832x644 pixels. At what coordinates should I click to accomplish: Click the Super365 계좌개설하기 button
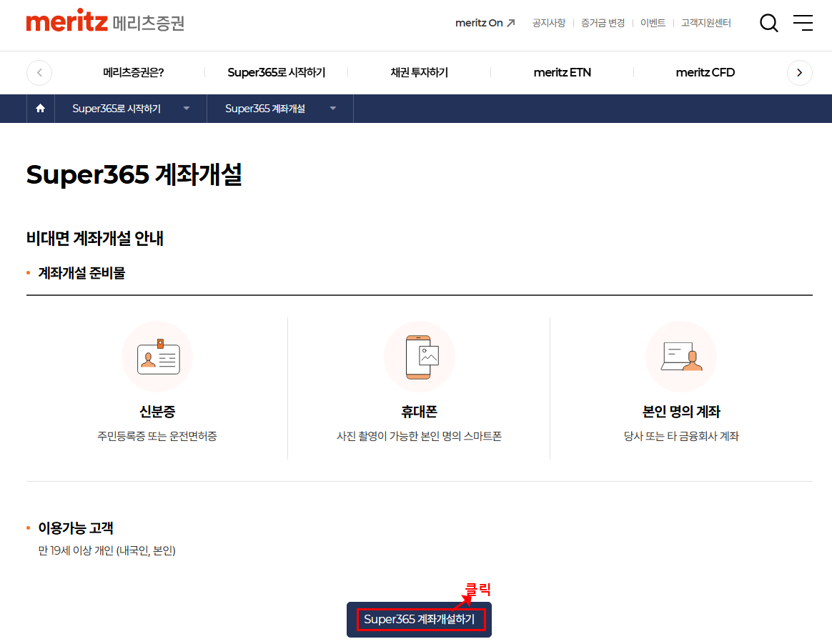pyautogui.click(x=419, y=619)
